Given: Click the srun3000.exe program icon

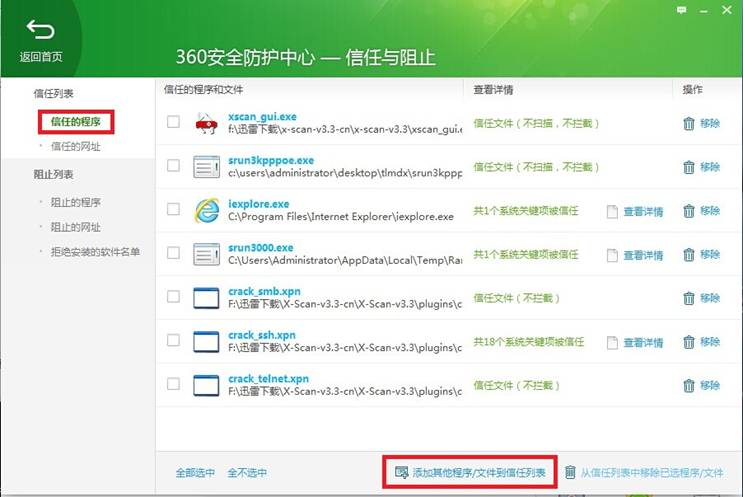Looking at the screenshot, I should click(207, 254).
